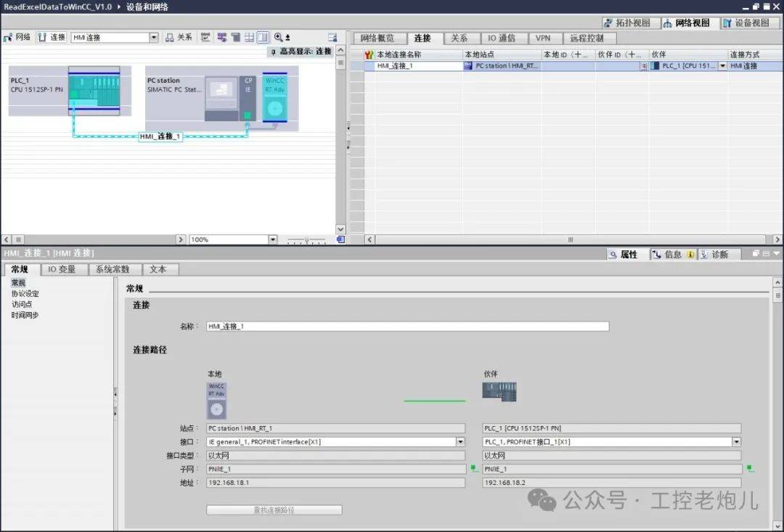
Task: Click the pin icon on 高亮显示: 连接
Action: pos(273,52)
